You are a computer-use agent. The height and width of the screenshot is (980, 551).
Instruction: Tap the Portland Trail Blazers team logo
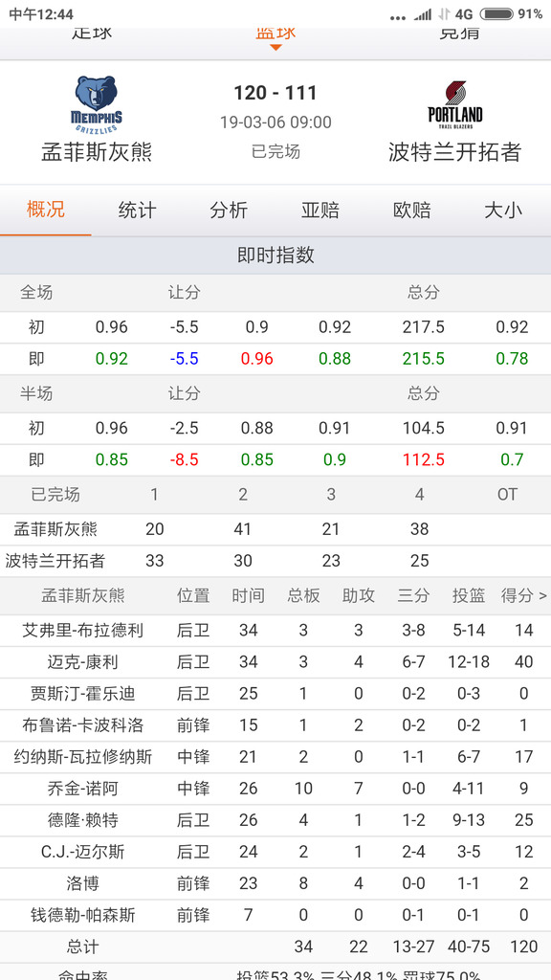click(x=454, y=104)
